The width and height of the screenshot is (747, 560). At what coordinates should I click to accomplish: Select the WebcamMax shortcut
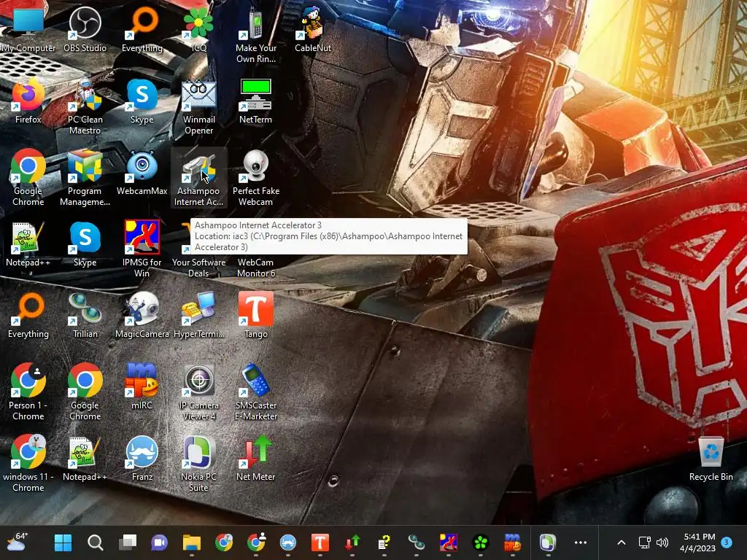(142, 173)
